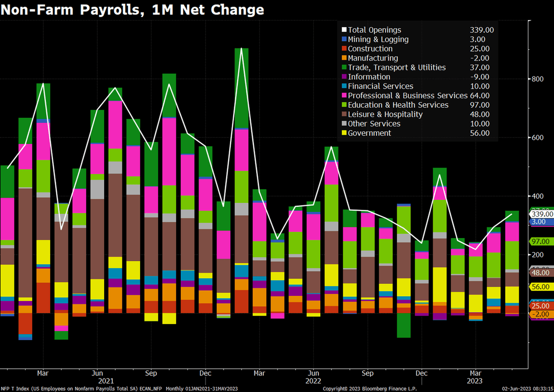Click the orange Manufacturing legend swatch
Viewport: 554px width, 392px height.
click(344, 58)
